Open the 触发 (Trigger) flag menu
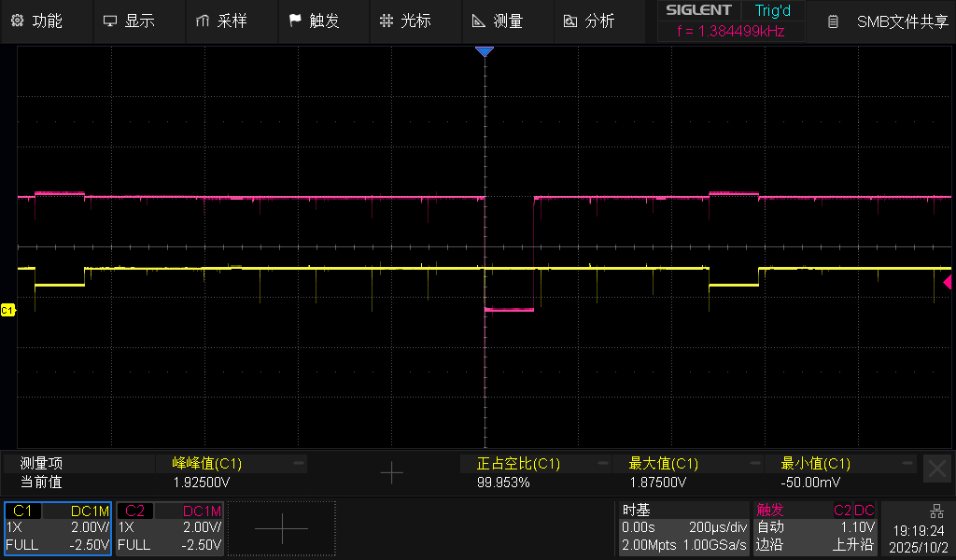This screenshot has height=560, width=956. 315,21
